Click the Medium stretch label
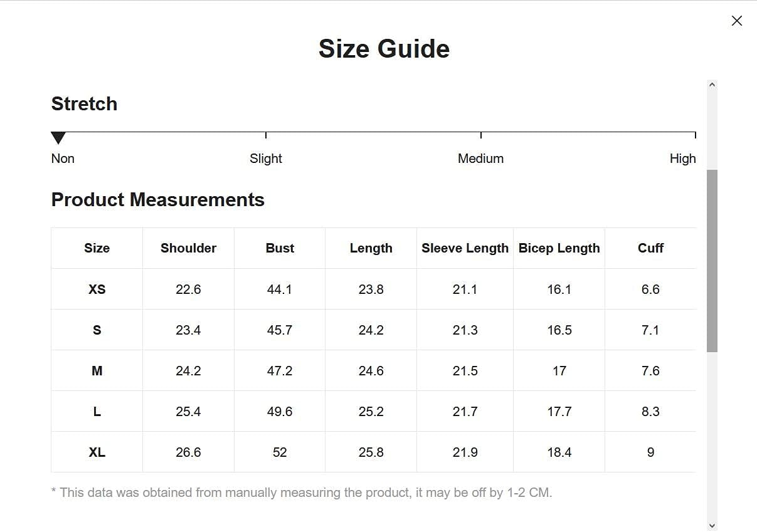This screenshot has height=532, width=757. (480, 159)
